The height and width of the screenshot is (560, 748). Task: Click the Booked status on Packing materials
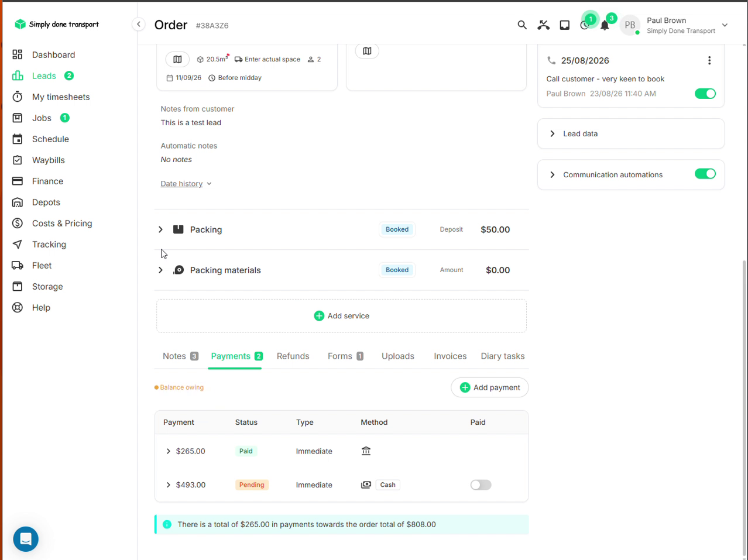[x=397, y=270]
